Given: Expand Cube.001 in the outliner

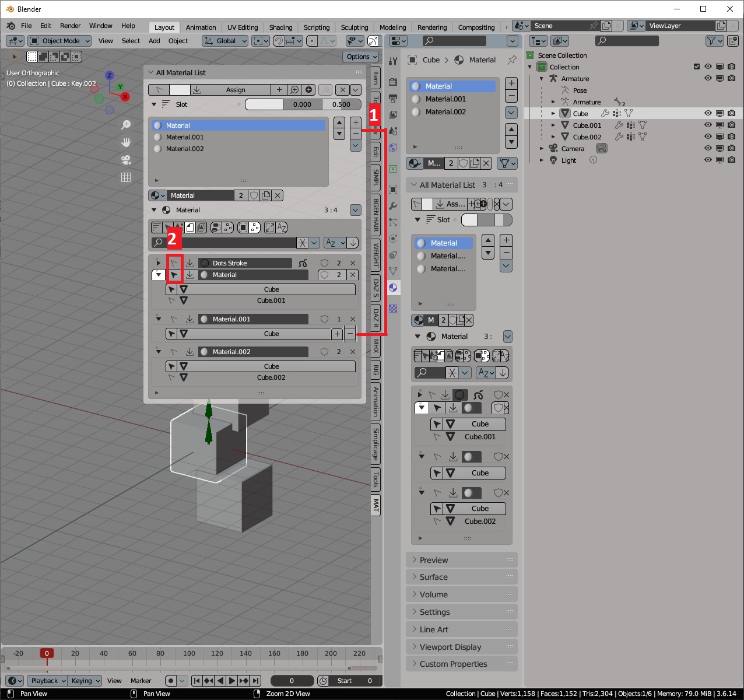Looking at the screenshot, I should [x=553, y=125].
